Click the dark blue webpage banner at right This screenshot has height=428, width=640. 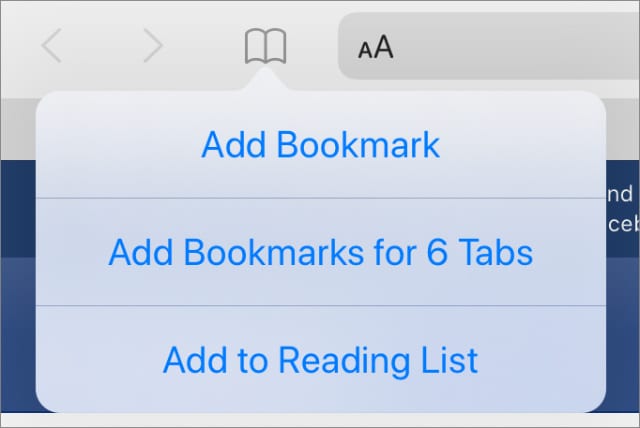623,208
